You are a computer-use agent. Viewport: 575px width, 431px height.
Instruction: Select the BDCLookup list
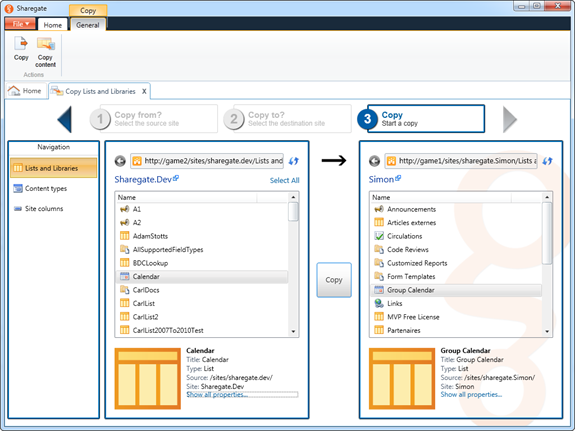(202, 263)
